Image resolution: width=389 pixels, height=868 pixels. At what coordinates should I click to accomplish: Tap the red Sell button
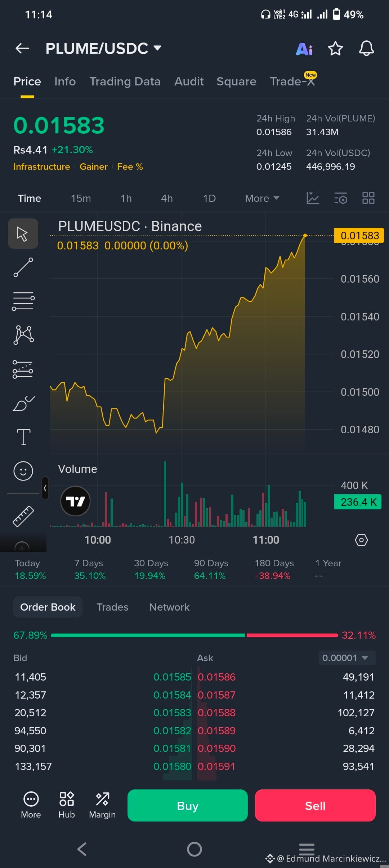pyautogui.click(x=315, y=806)
